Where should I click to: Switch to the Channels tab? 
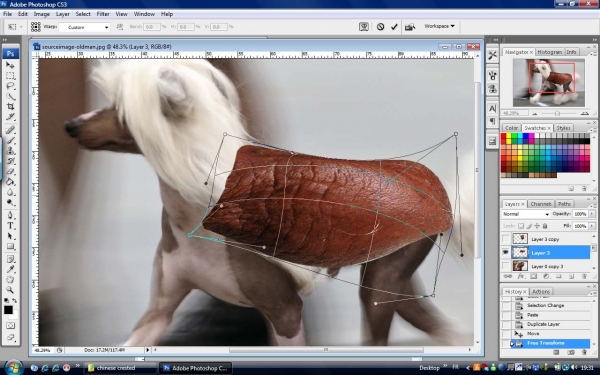(541, 204)
